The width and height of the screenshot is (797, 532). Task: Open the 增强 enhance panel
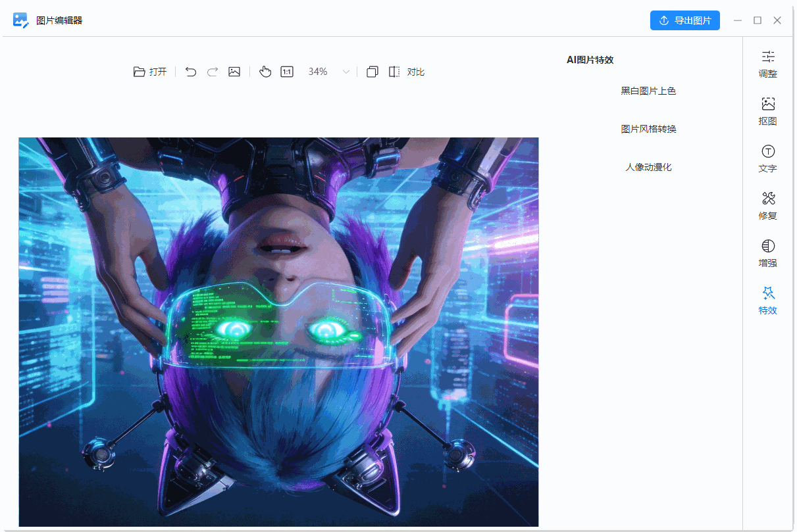(x=768, y=253)
